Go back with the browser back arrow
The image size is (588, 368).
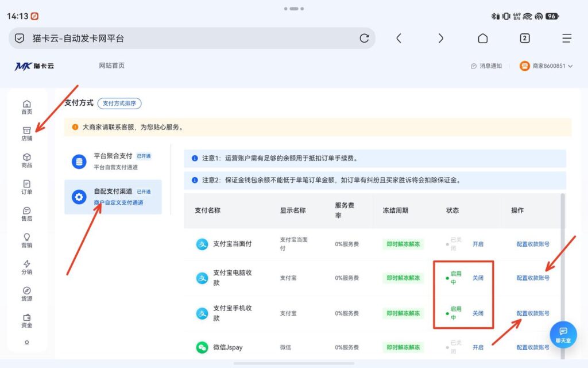point(399,38)
